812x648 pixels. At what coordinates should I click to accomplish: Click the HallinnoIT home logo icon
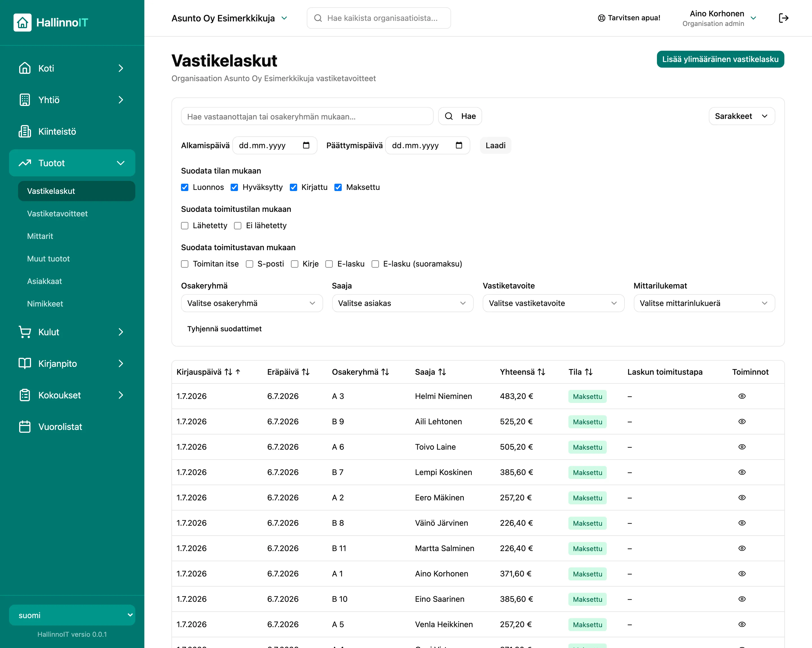[23, 23]
